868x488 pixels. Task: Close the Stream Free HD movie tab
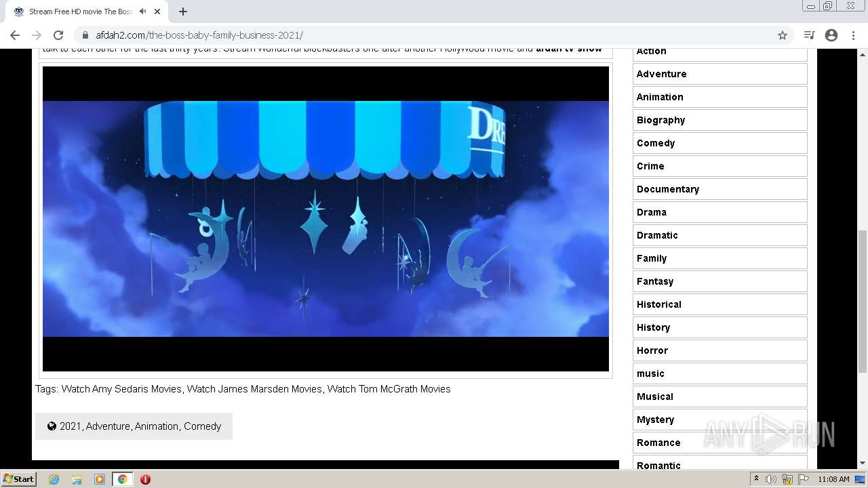pos(157,12)
